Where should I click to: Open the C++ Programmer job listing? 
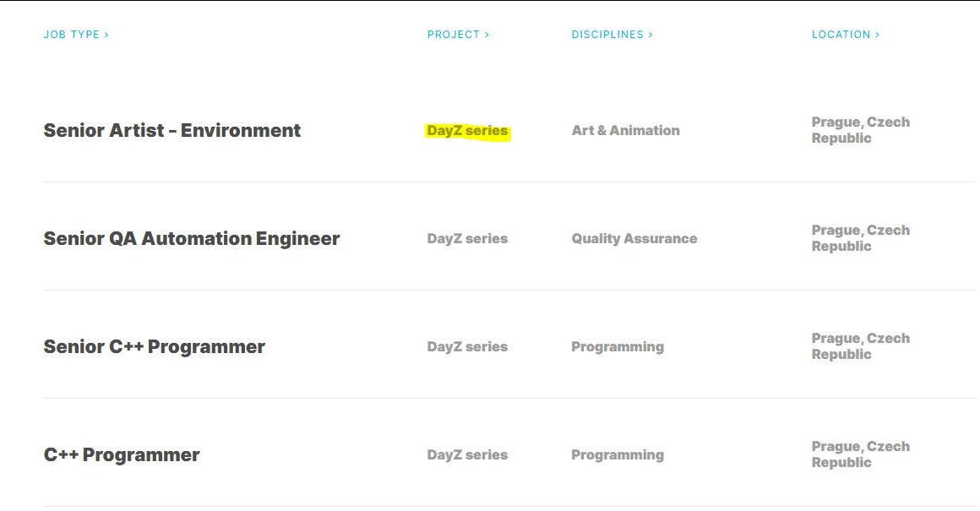(x=122, y=455)
